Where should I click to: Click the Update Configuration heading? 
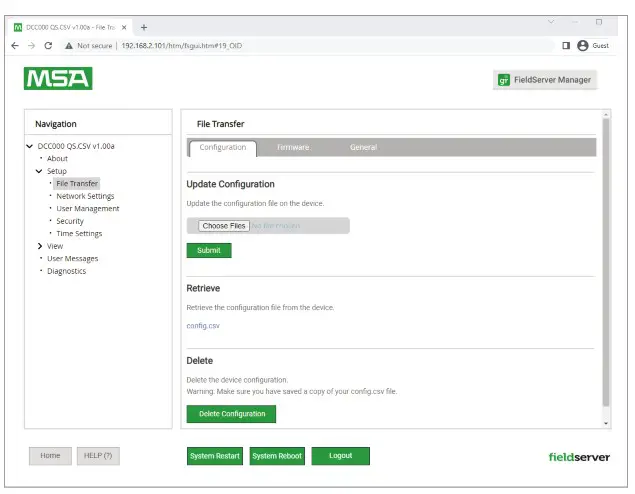230,184
